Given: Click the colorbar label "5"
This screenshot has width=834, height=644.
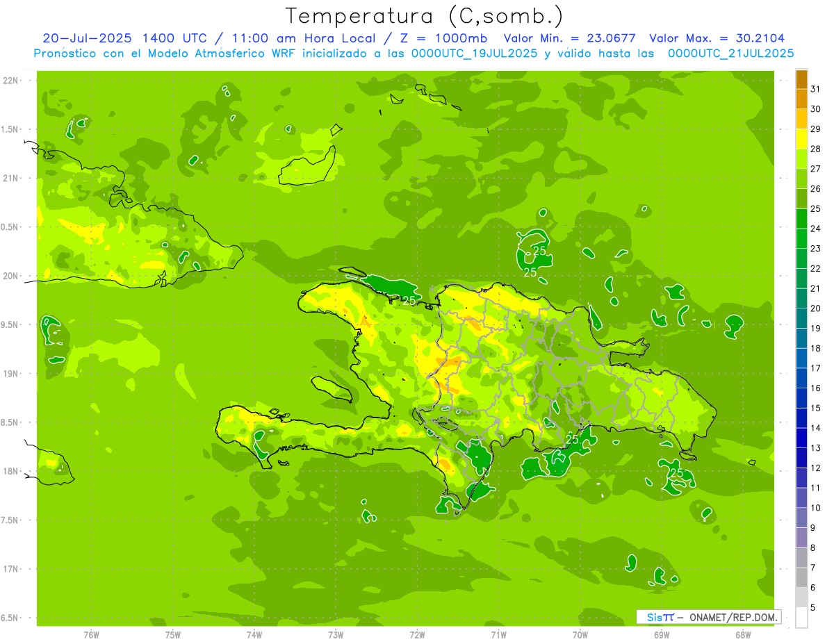Looking at the screenshot, I should tap(813, 608).
